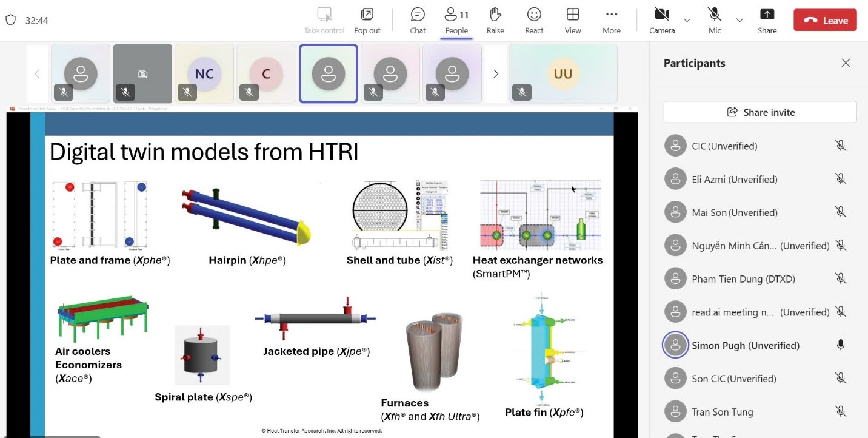868x438 pixels.
Task: Click the Jacketed pipe model image
Action: coord(315,318)
